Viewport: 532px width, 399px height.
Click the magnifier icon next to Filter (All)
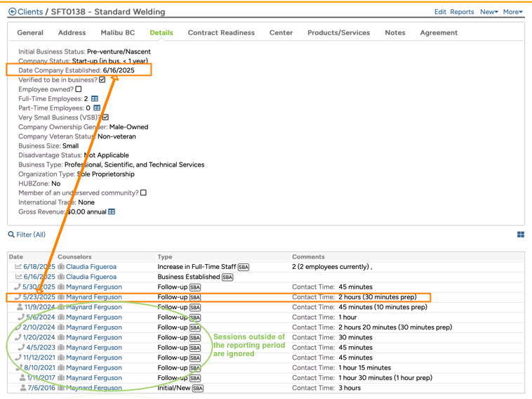(x=11, y=235)
